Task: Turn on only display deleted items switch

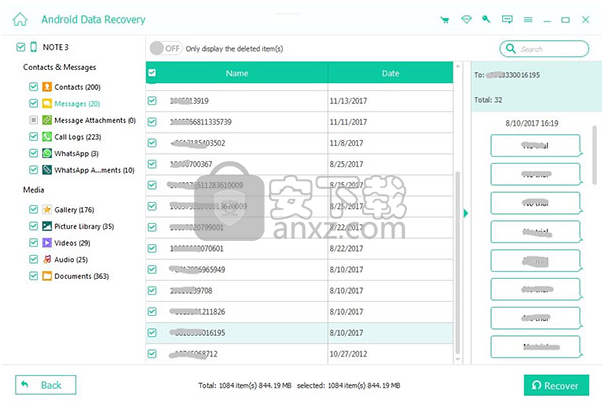Action: 166,49
